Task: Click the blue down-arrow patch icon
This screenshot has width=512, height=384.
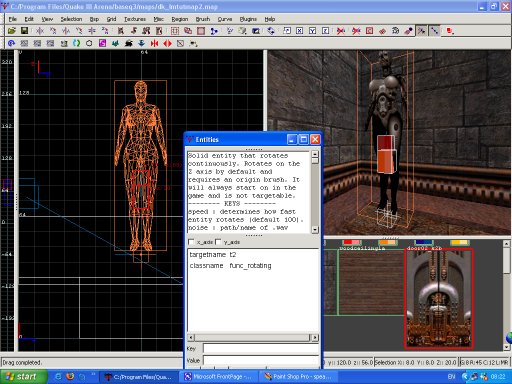Action: [x=141, y=43]
